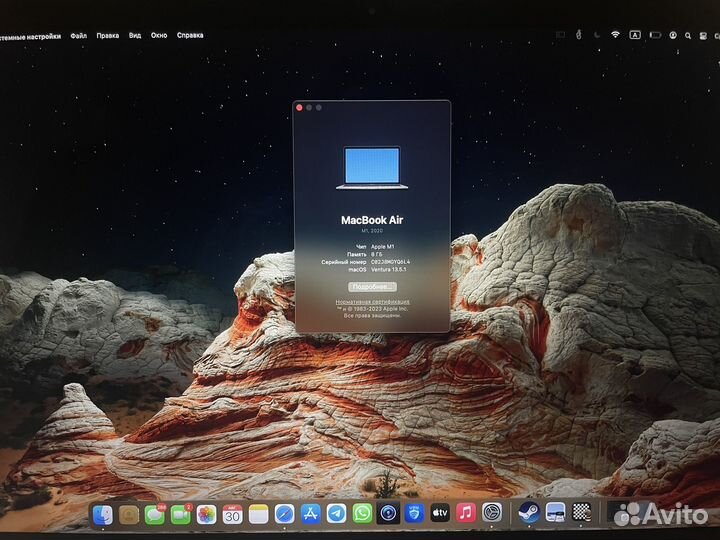The height and width of the screenshot is (540, 720).
Task: Open the Chess app in the dock
Action: click(x=581, y=512)
